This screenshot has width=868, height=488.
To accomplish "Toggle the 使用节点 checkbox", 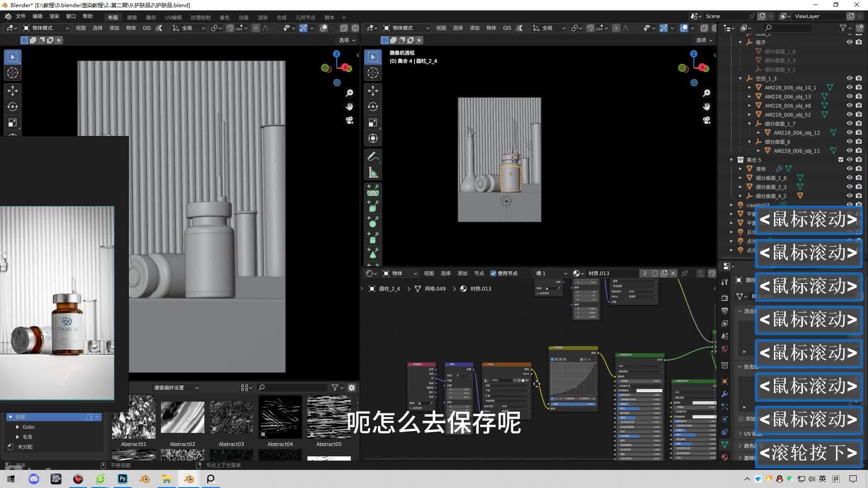I will point(493,273).
